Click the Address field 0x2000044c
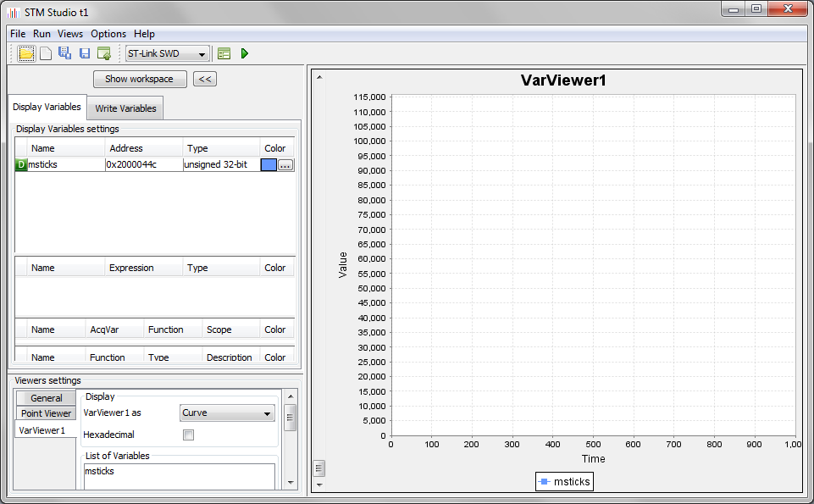This screenshot has height=504, width=814. coord(142,164)
